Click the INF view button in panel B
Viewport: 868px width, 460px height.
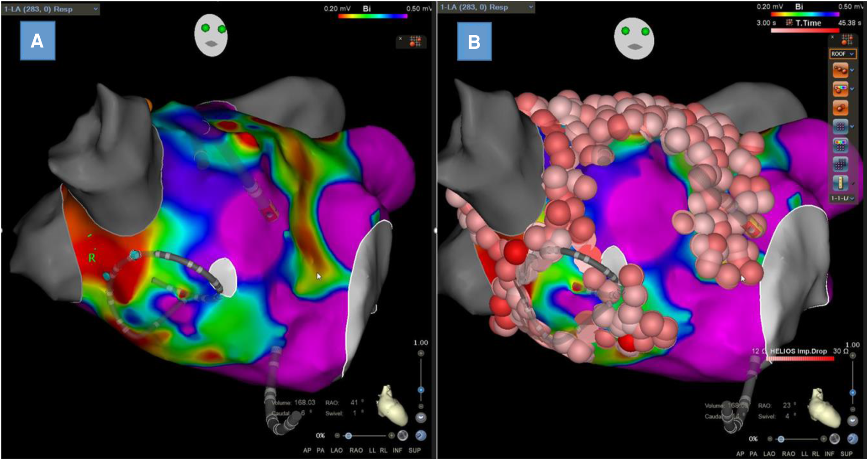[829, 454]
